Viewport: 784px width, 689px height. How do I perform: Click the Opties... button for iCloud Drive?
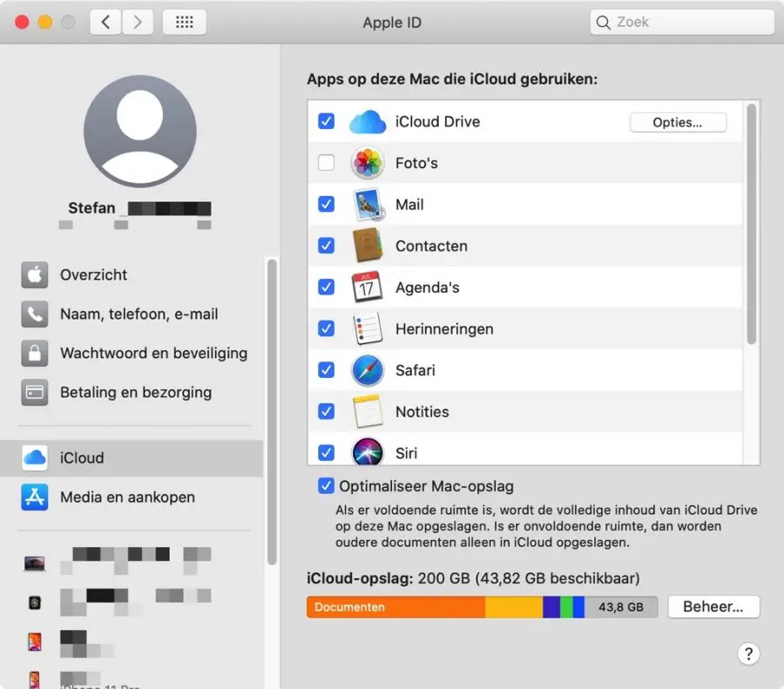(678, 123)
